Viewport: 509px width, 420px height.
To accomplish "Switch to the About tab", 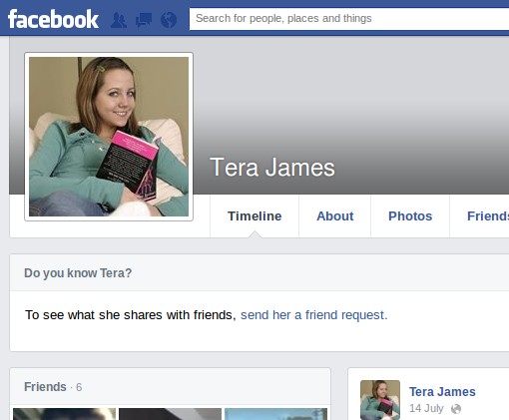I will (335, 216).
